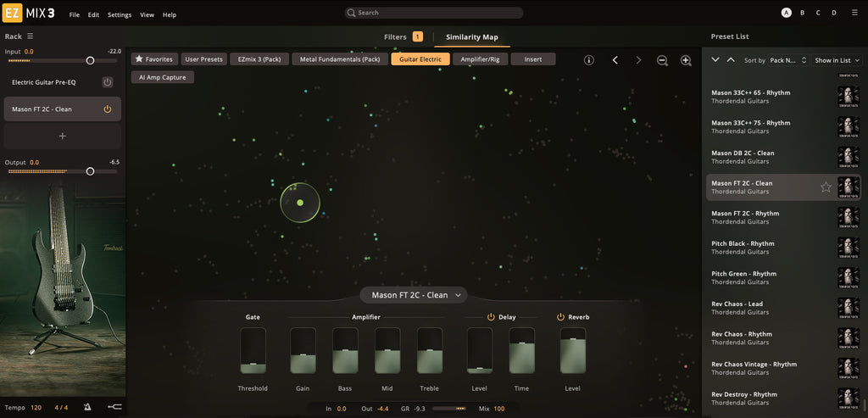
Task: Click the Amplifier Gain fader
Action: tap(303, 350)
